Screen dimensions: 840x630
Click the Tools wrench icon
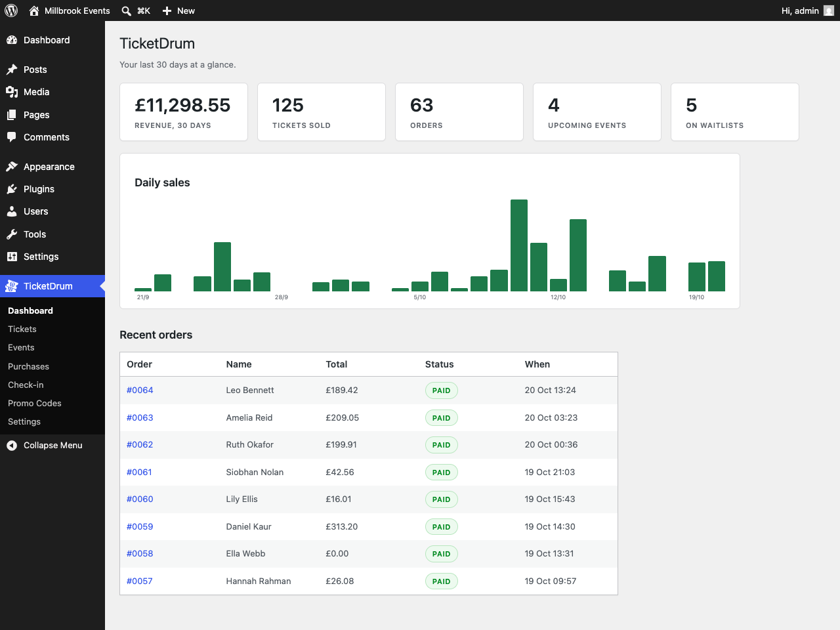point(12,234)
